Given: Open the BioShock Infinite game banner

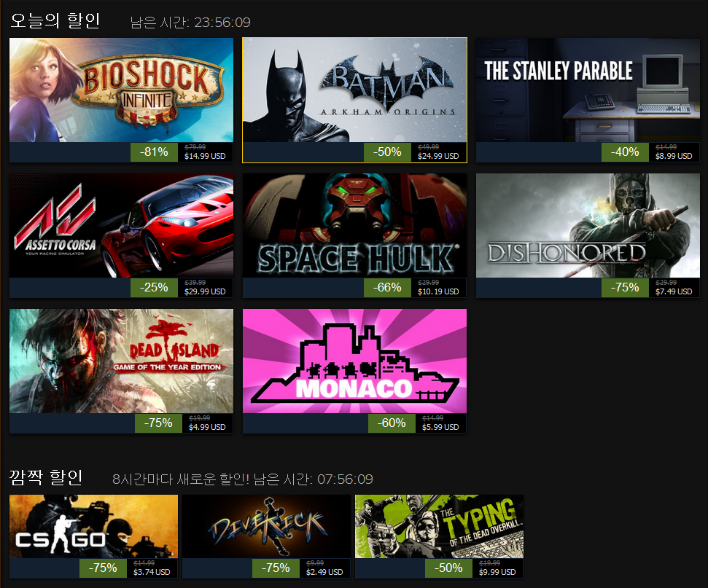Looking at the screenshot, I should coord(122,90).
